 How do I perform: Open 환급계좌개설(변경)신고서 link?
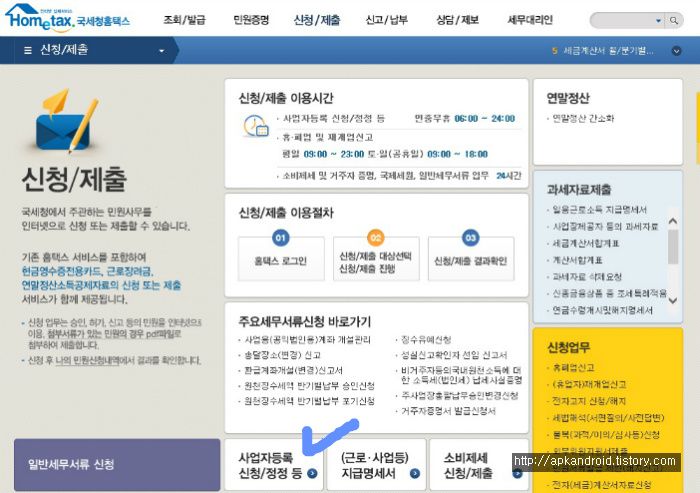tap(293, 370)
